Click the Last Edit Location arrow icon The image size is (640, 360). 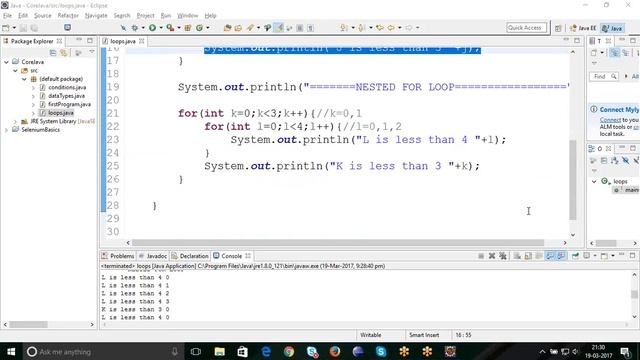380,28
